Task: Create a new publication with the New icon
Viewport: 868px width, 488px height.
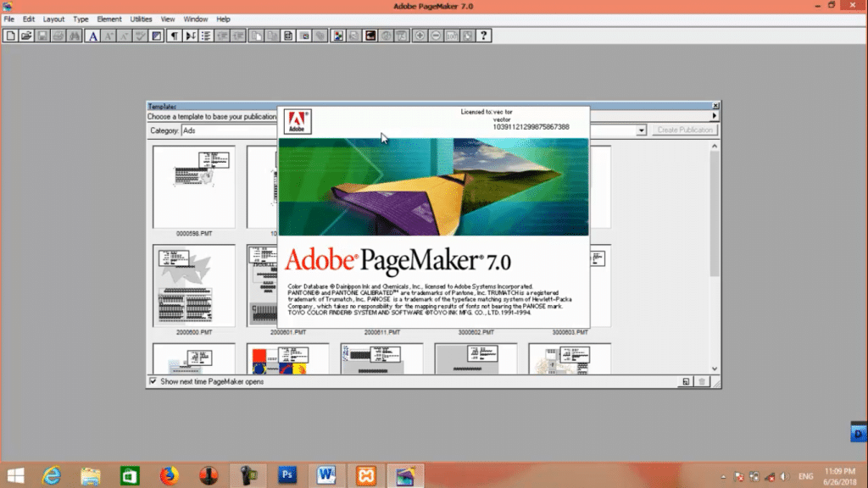Action: 10,36
